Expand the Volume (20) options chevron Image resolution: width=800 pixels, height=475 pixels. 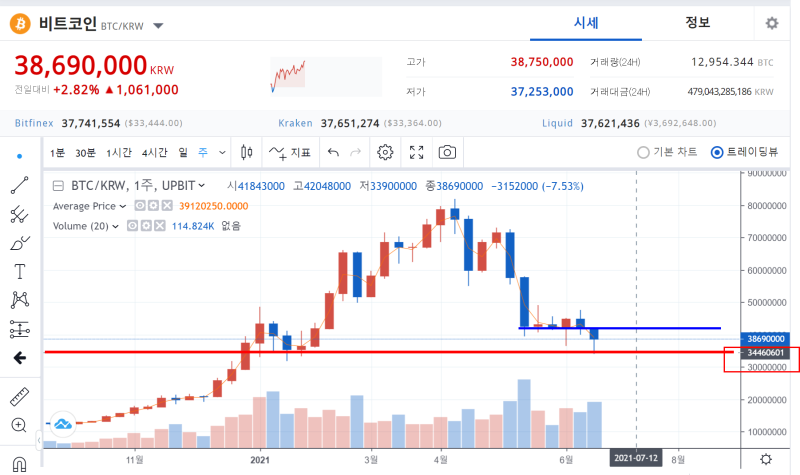coord(115,226)
